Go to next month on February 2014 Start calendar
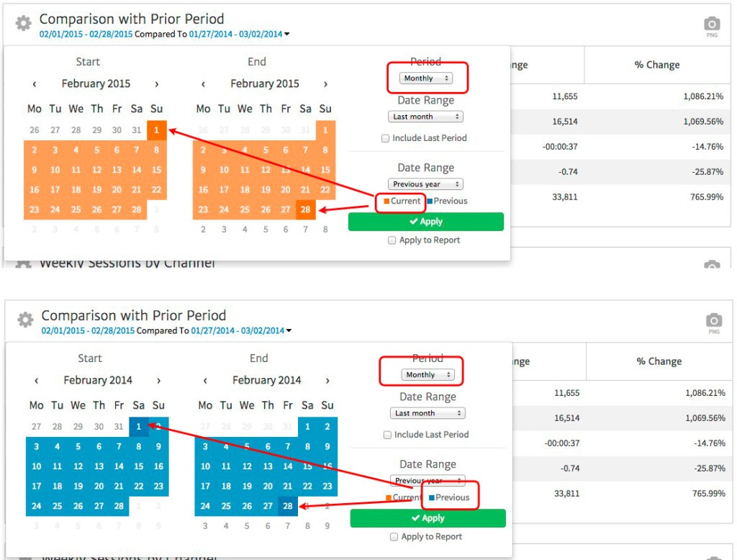This screenshot has width=737, height=560. (x=158, y=381)
